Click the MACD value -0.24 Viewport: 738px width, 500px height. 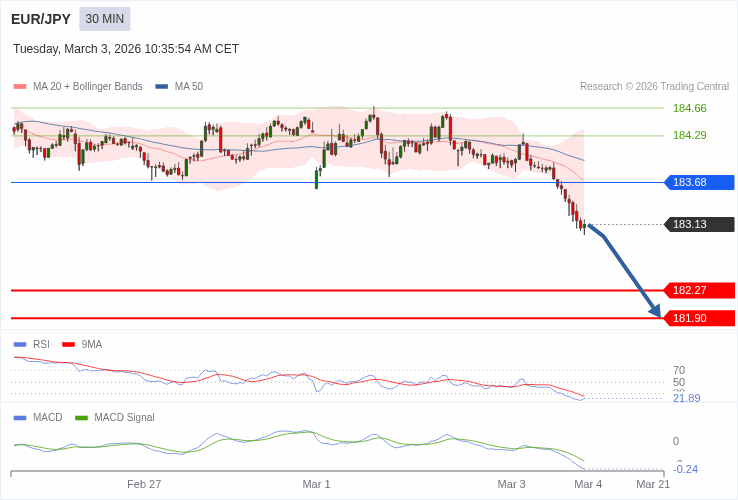click(x=686, y=469)
